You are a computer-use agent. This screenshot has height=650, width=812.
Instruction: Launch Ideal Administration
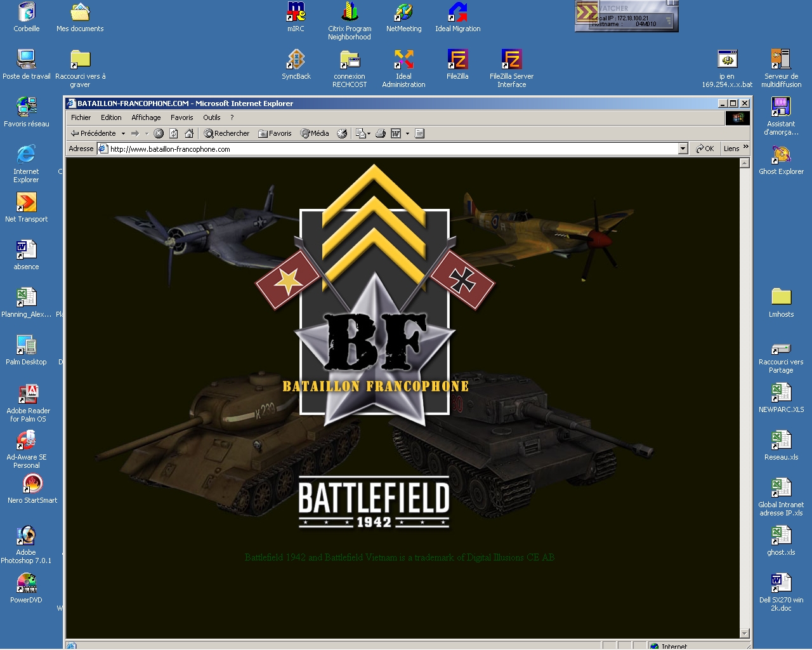pyautogui.click(x=403, y=69)
